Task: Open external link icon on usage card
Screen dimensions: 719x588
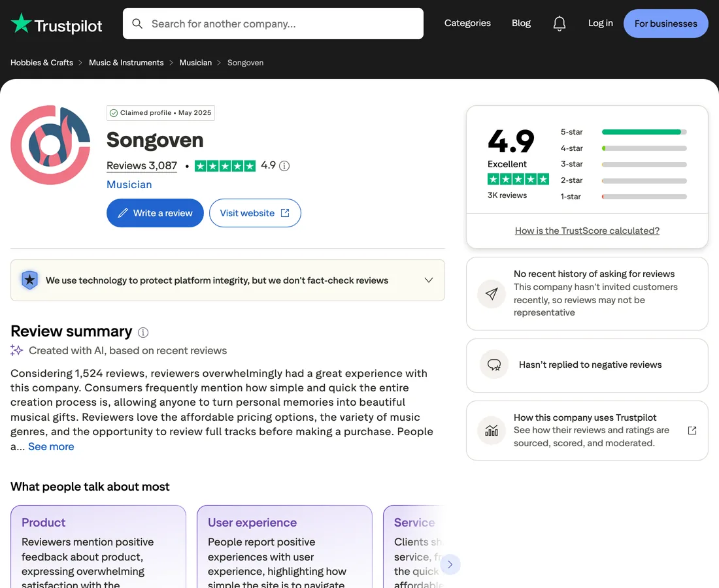Action: [x=692, y=431]
